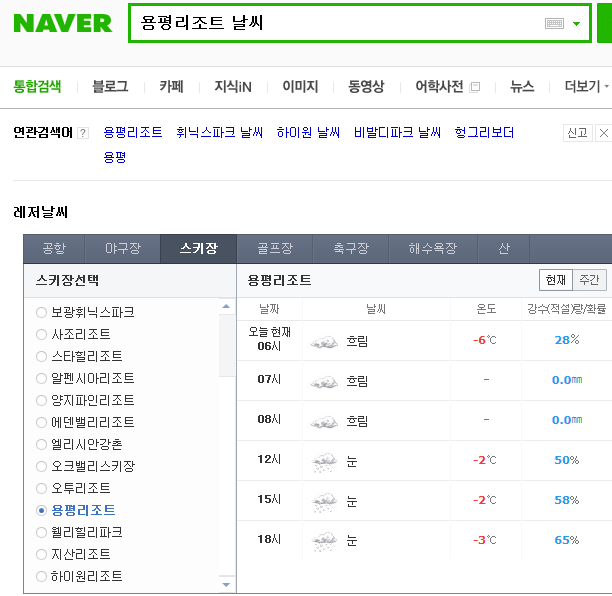Switch to the 해수욕장 weather tab
Viewport: 612px width, 596px height.
pyautogui.click(x=433, y=248)
